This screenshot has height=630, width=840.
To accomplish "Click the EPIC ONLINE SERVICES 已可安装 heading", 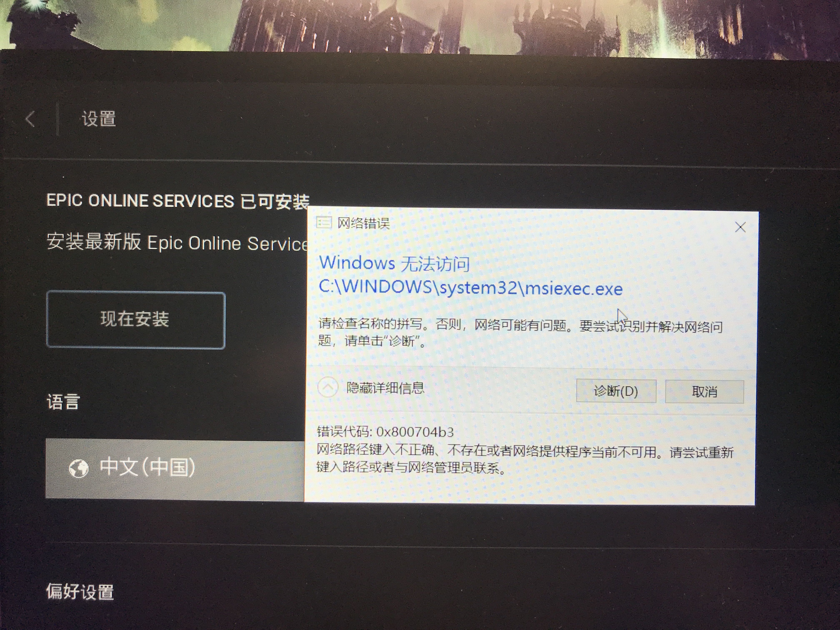I will (x=178, y=201).
